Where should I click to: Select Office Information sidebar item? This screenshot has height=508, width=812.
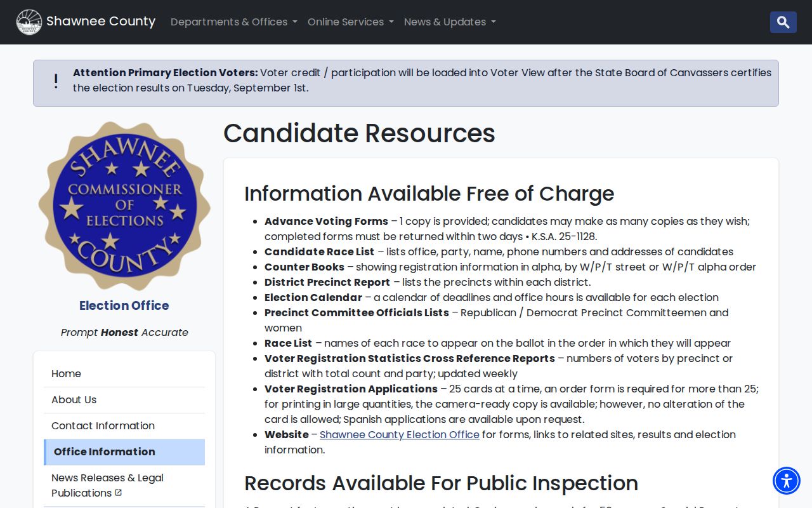[124, 452]
